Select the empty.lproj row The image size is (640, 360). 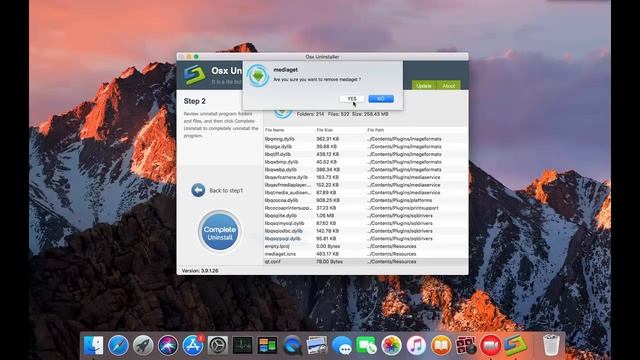365,246
